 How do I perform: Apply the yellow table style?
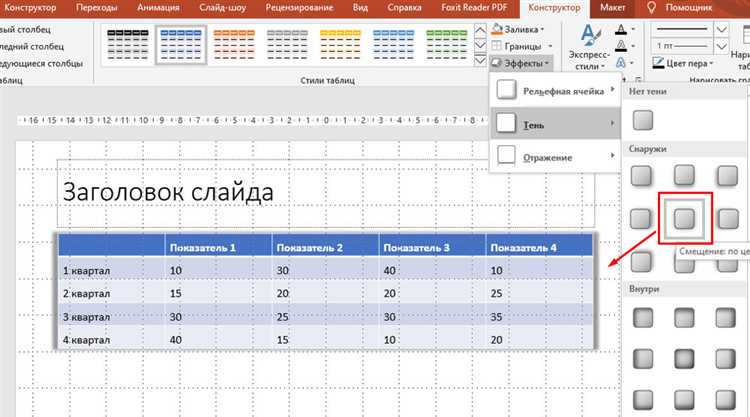tap(340, 45)
